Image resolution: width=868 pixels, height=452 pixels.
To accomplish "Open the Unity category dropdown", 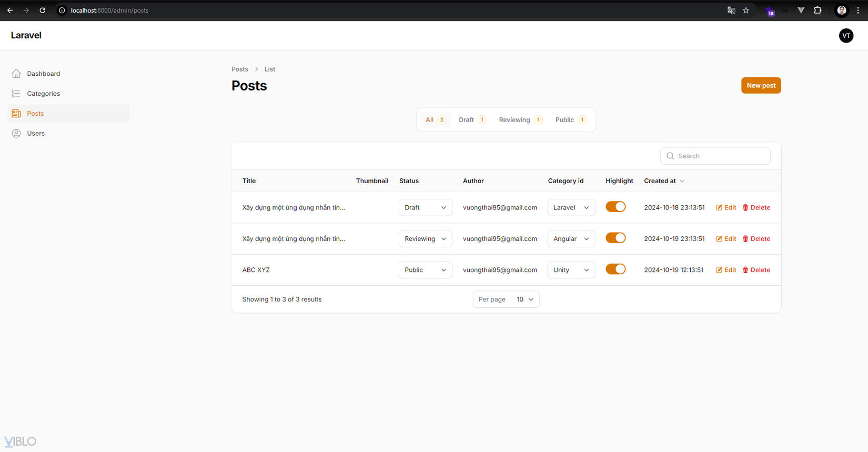I will 571,270.
